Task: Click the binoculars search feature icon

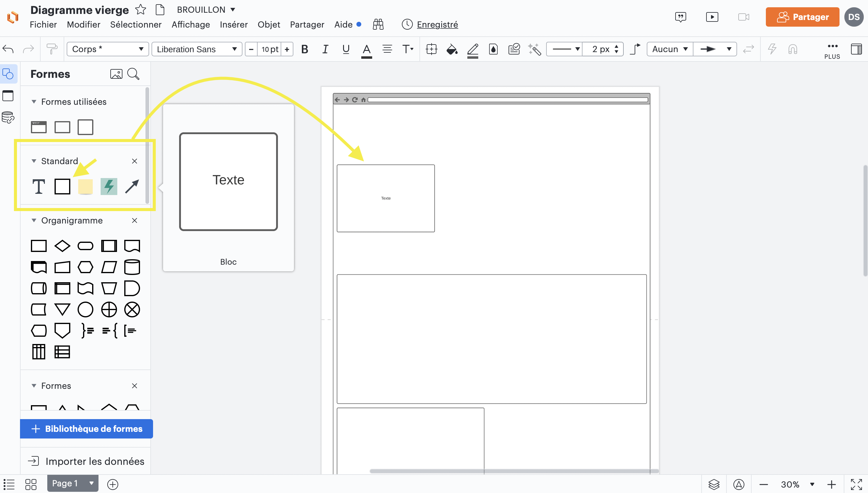Action: coord(378,25)
